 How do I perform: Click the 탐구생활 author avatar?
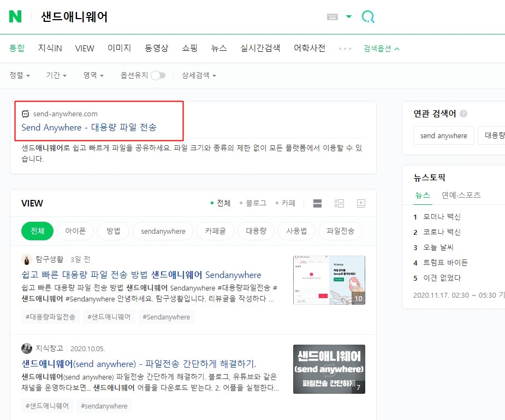tap(27, 259)
